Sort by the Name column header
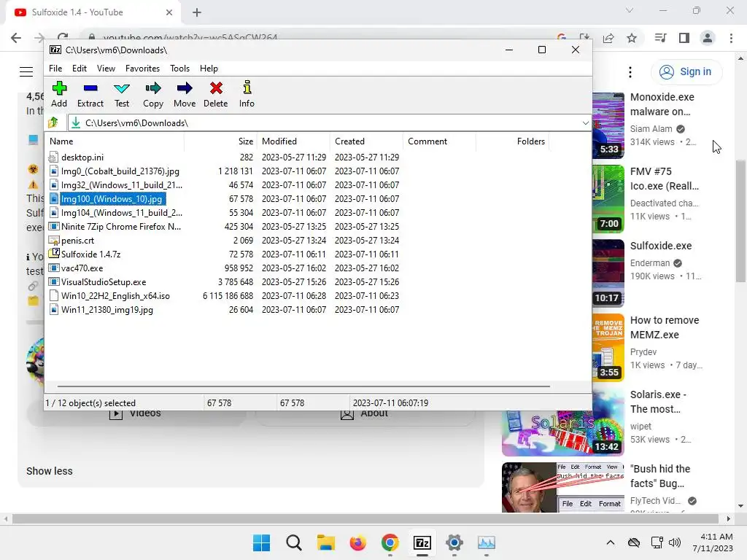The width and height of the screenshot is (747, 560). 115,141
